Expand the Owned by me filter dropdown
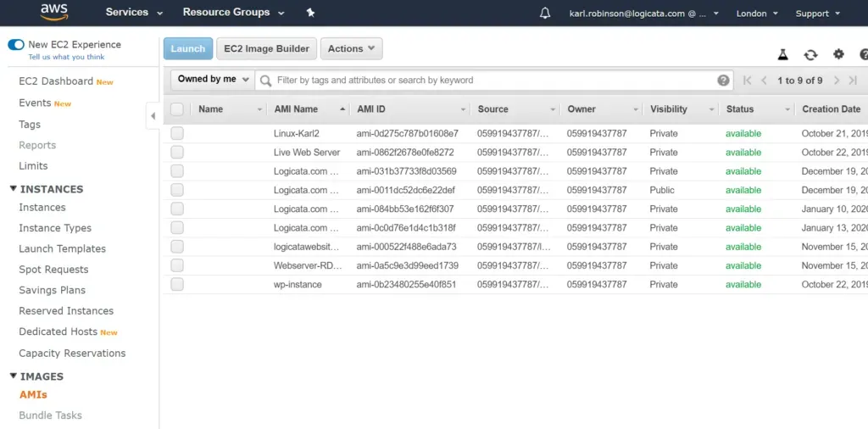The height and width of the screenshot is (429, 868). tap(213, 80)
